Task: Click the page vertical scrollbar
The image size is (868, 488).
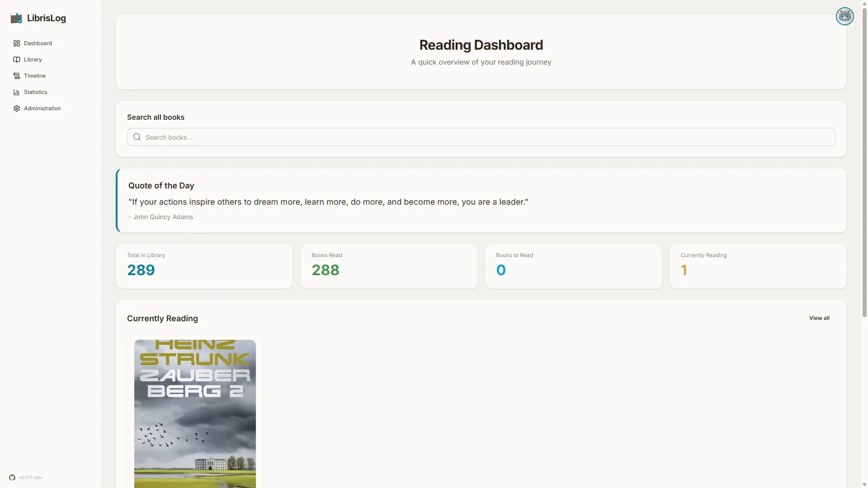Action: click(x=864, y=163)
